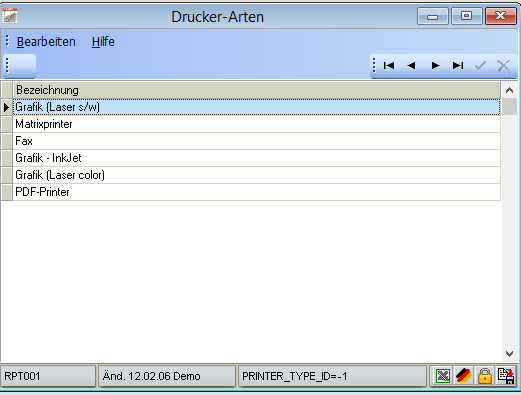
Task: Click the vertical scrollbar thumb
Action: (x=509, y=107)
